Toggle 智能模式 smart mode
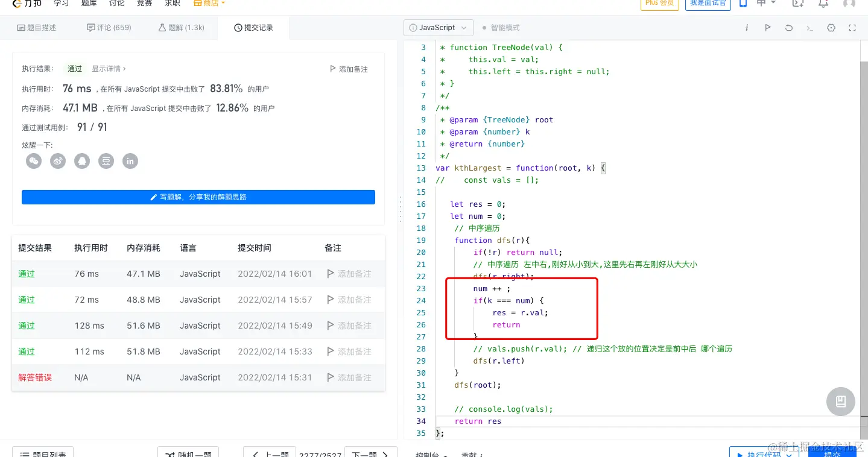 (501, 28)
